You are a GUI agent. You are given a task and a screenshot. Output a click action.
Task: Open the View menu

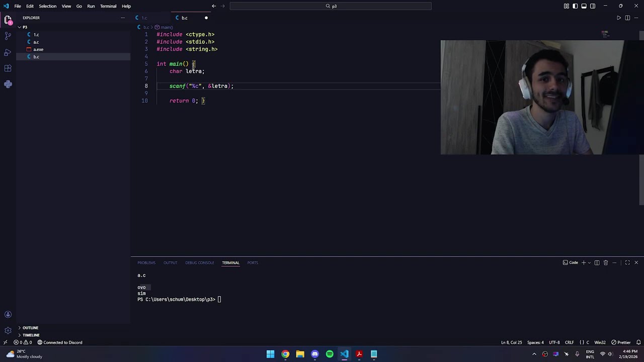66,6
